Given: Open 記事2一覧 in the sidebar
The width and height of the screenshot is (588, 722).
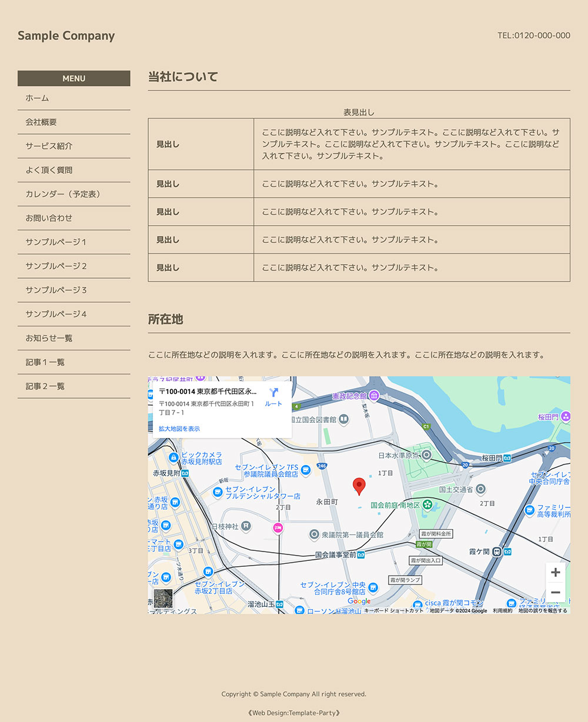Looking at the screenshot, I should (74, 386).
